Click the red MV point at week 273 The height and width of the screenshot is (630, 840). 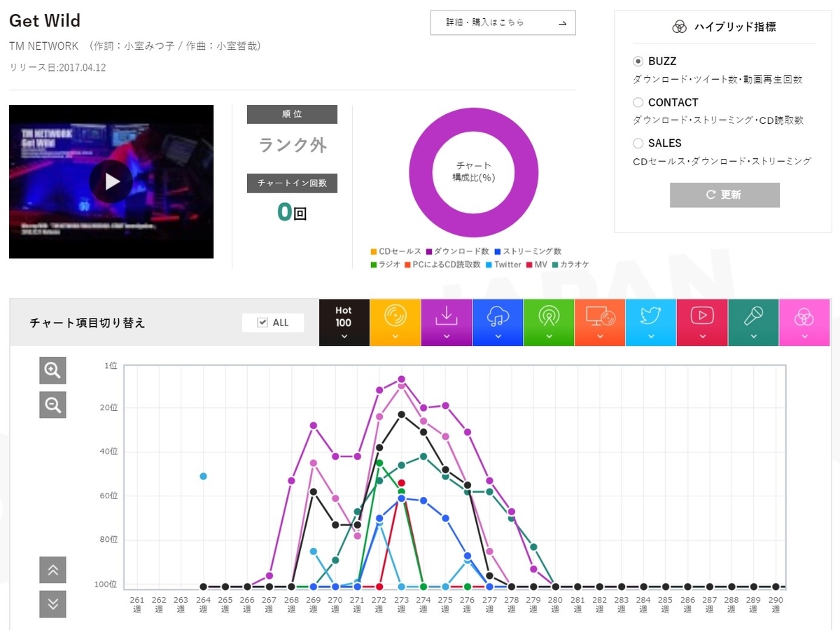click(x=401, y=483)
